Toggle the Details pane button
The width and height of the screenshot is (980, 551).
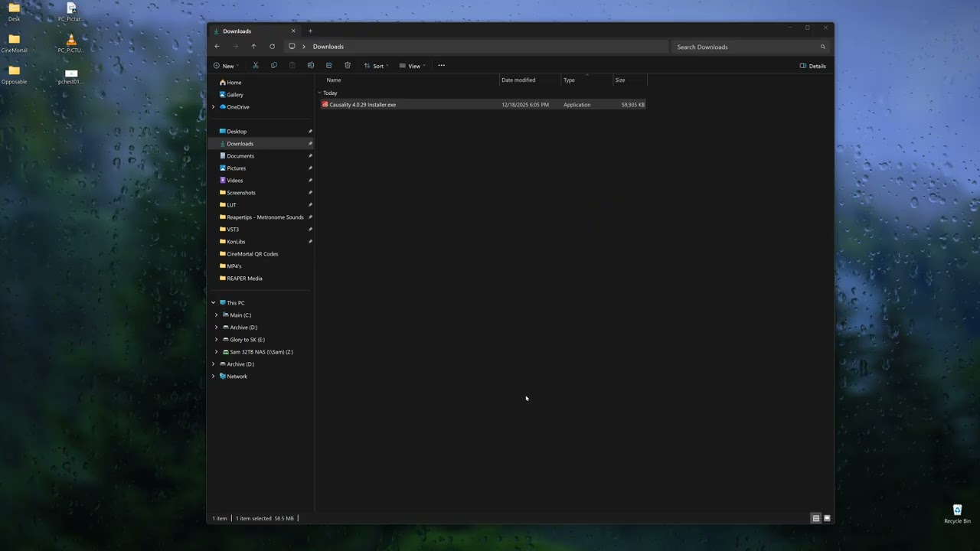pos(812,66)
